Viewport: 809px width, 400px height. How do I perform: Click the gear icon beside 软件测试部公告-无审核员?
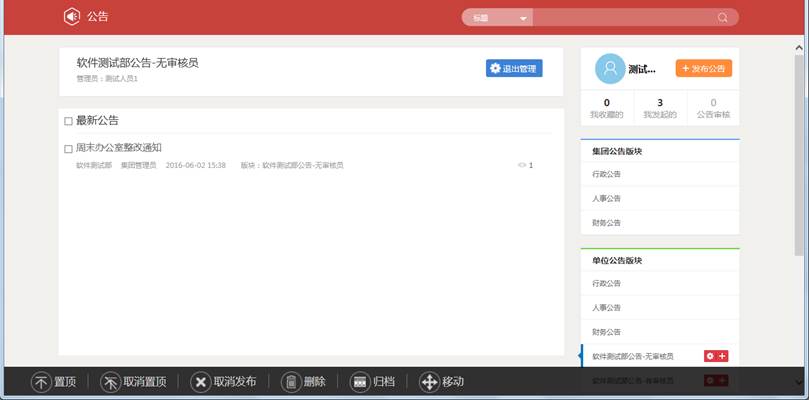point(710,356)
